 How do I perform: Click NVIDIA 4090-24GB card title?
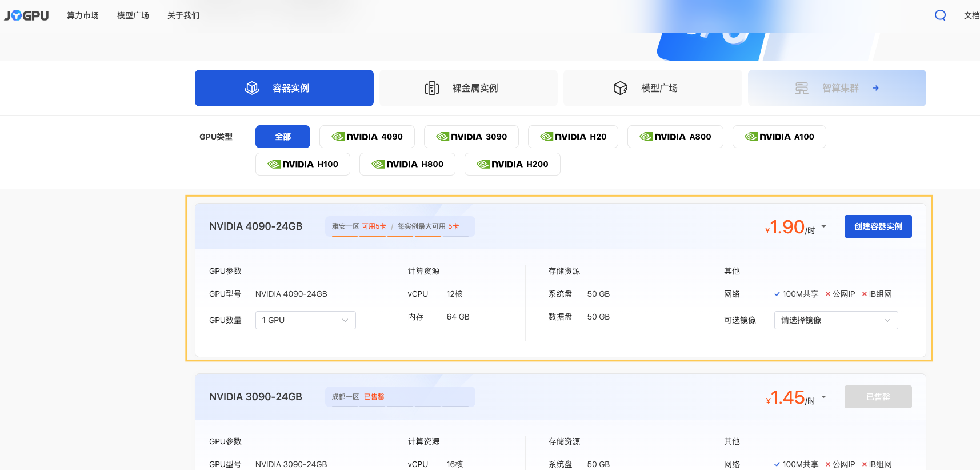coord(255,226)
